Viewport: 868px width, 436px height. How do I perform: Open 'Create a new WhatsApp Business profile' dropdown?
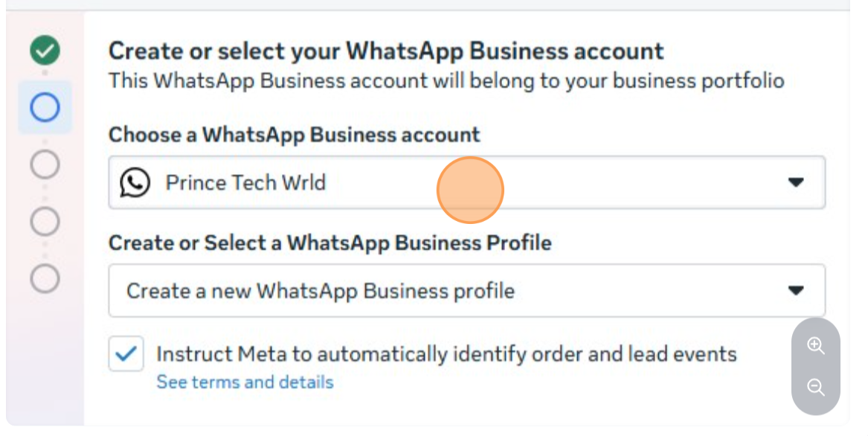click(320, 290)
